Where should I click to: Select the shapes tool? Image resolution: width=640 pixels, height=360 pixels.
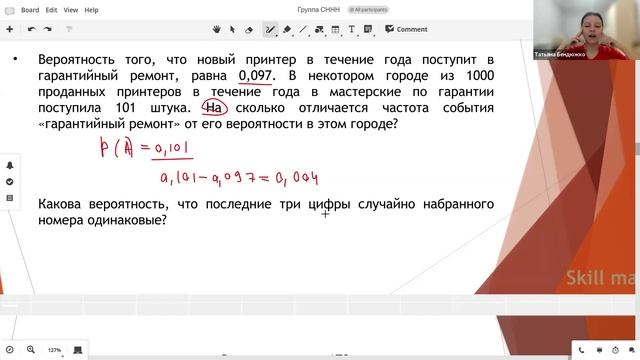click(319, 29)
